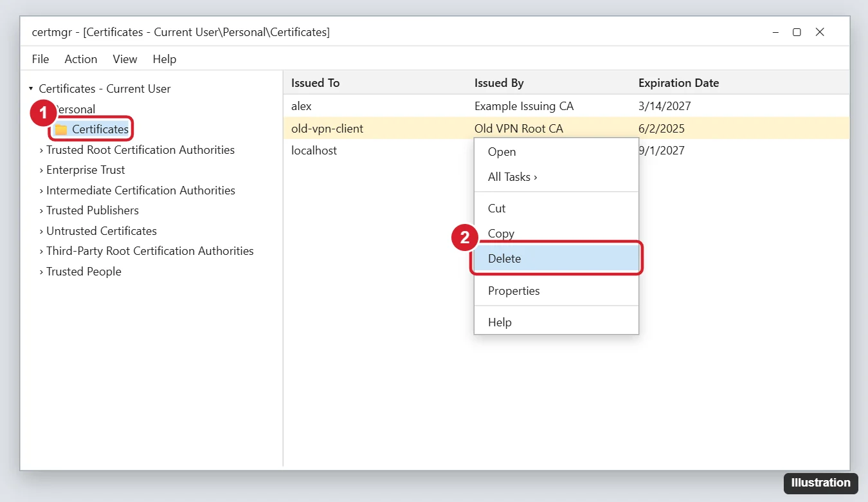Open the All Tasks submenu
The width and height of the screenshot is (868, 502).
point(556,177)
